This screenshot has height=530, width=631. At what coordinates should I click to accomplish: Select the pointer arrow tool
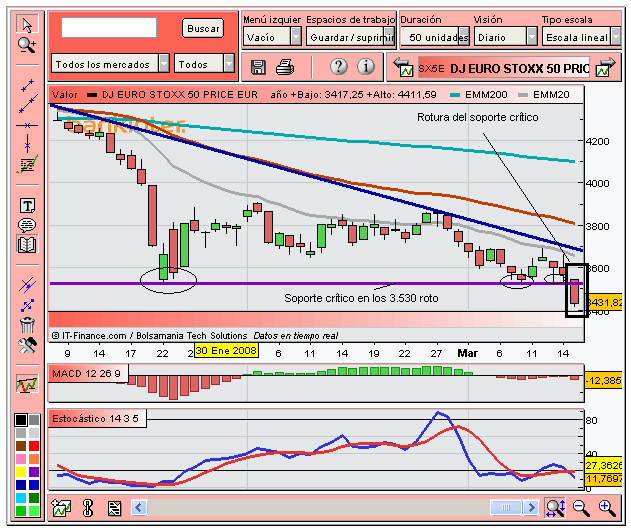[x=27, y=25]
